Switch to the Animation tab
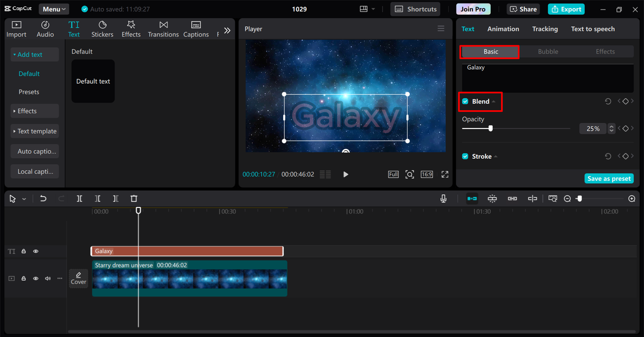Viewport: 644px width, 337px height. pyautogui.click(x=503, y=29)
